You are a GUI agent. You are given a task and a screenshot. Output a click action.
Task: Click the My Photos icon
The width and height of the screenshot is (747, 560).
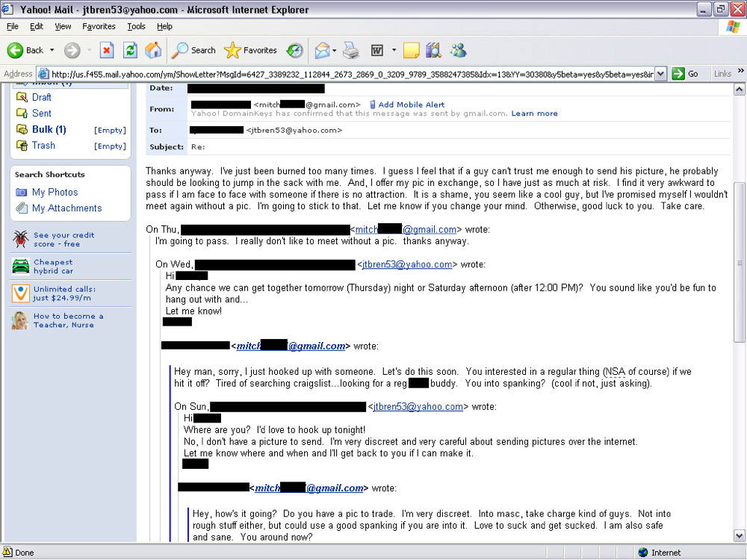(x=22, y=193)
